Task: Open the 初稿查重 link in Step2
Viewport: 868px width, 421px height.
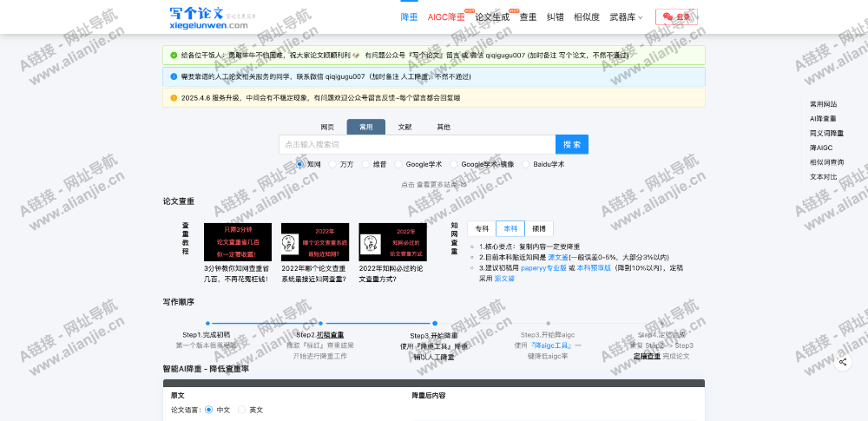Action: click(331, 334)
